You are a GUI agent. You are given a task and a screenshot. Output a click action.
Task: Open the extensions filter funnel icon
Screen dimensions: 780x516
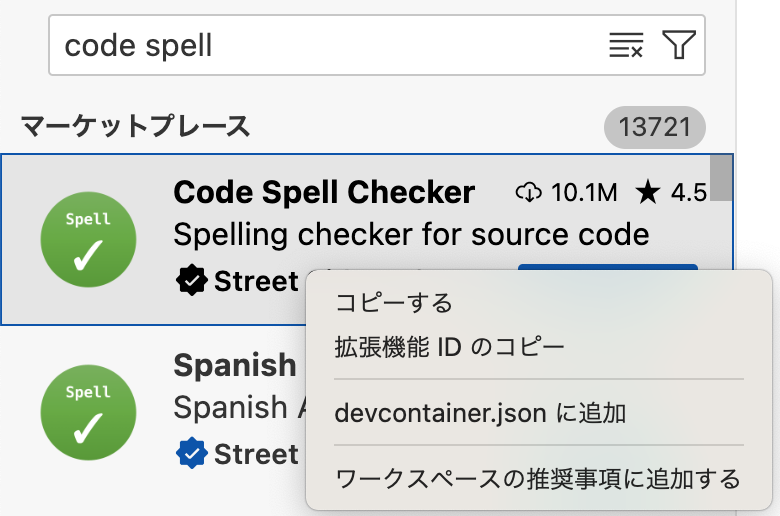click(x=679, y=45)
